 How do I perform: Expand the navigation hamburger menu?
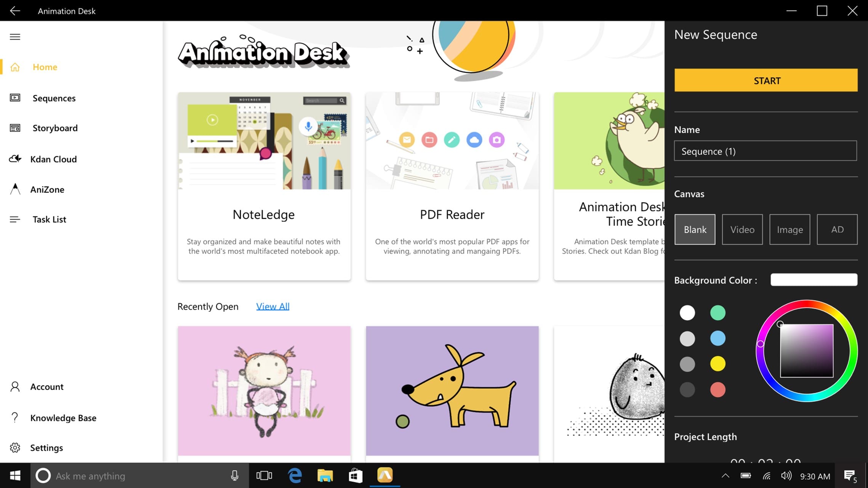14,36
